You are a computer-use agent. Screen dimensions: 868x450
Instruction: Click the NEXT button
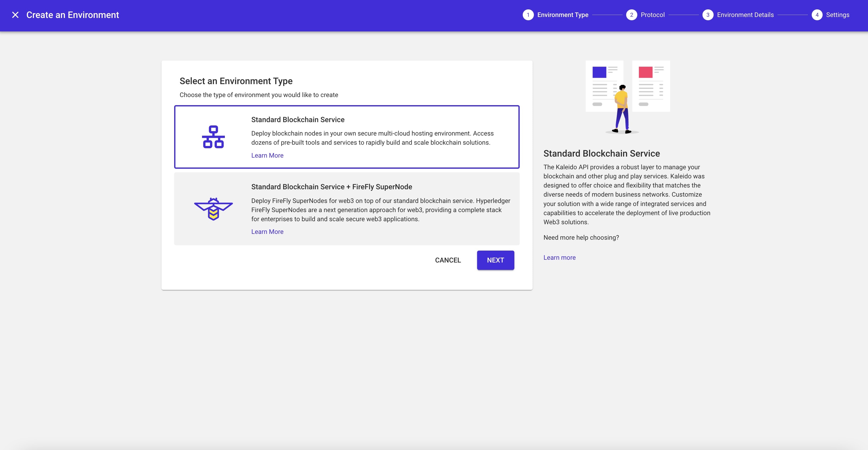pos(495,260)
